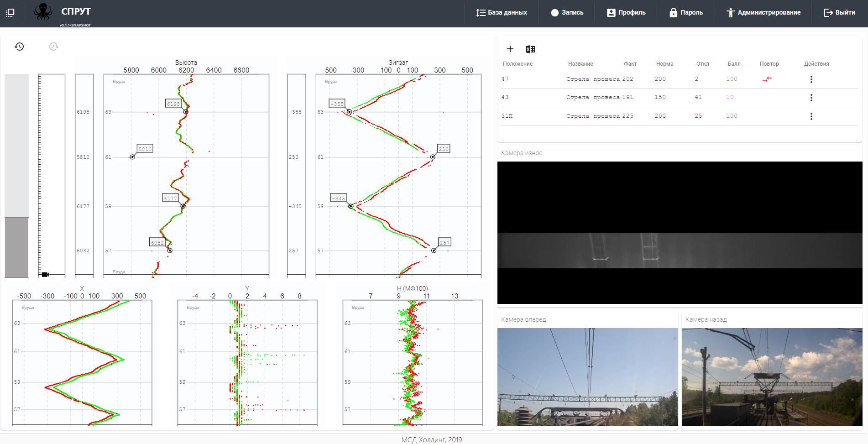Image resolution: width=868 pixels, height=444 pixels.
Task: Click the МСД Холдинг, 2019 footer text
Action: [x=432, y=440]
